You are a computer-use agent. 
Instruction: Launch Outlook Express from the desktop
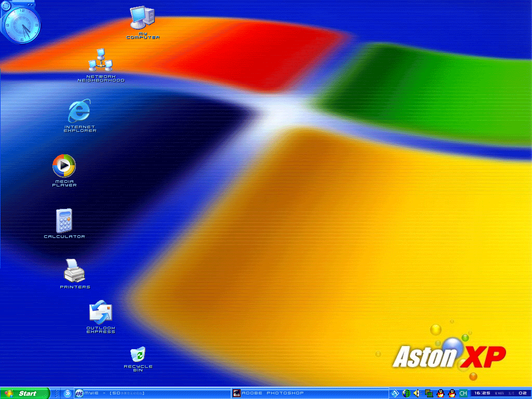[x=100, y=313]
